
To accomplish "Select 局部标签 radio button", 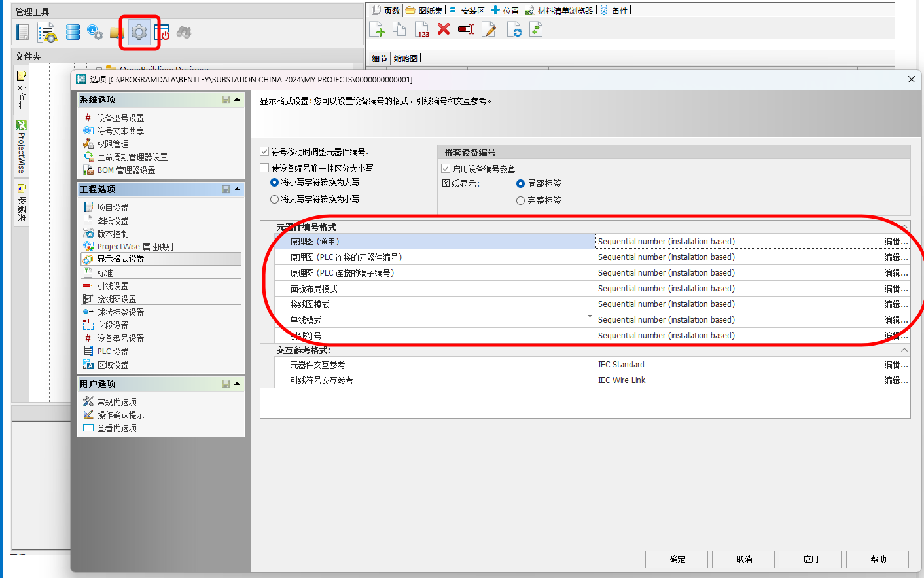I will (521, 184).
